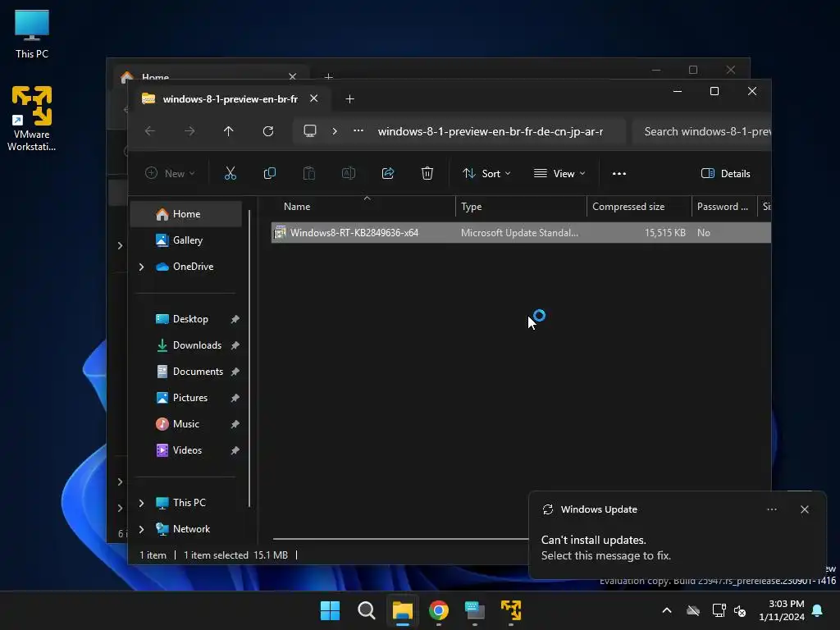Open Windows Update notification options menu
The width and height of the screenshot is (840, 630).
772,509
